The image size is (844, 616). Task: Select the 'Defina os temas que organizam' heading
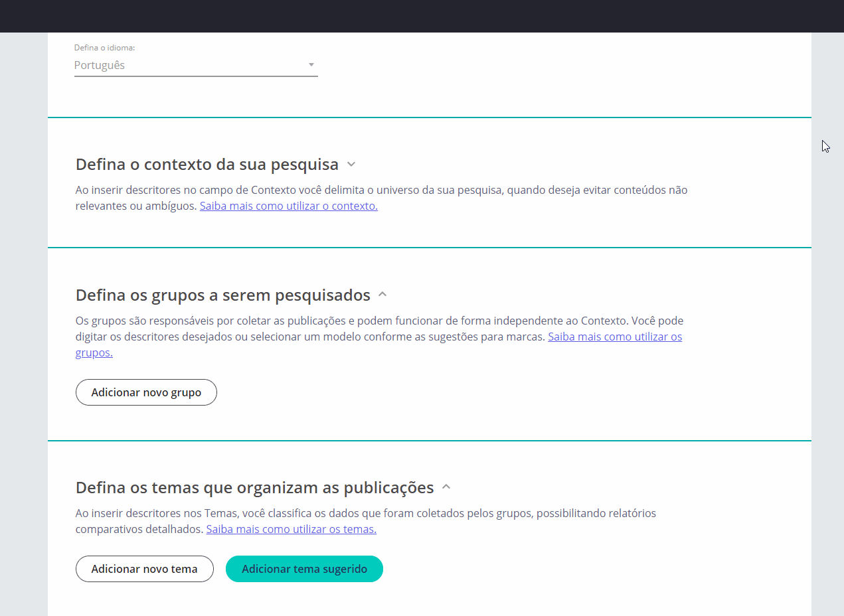[254, 487]
